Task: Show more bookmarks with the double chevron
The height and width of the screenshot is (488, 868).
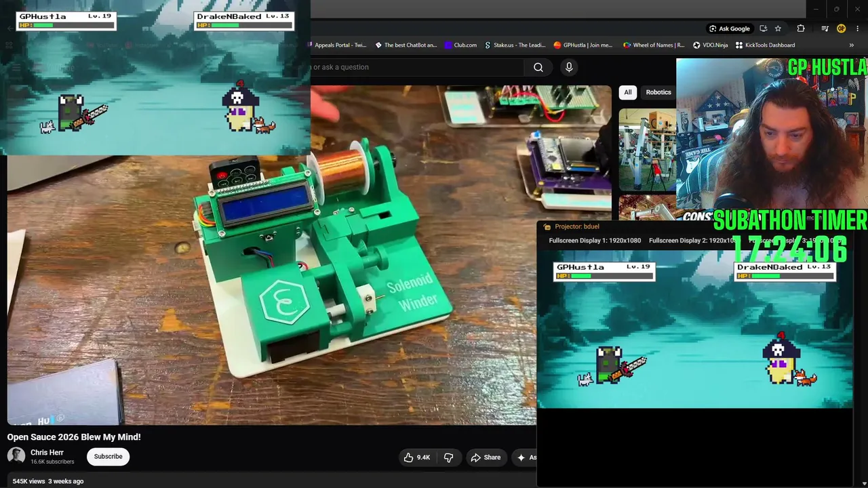Action: 851,45
